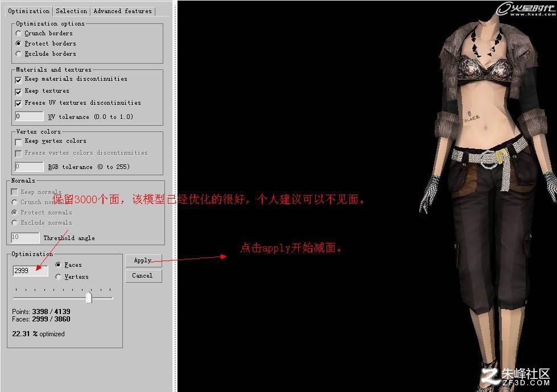The image size is (557, 392).
Task: Toggle Freeze UV textures discontinuities checkbox
Action: pyautogui.click(x=18, y=104)
